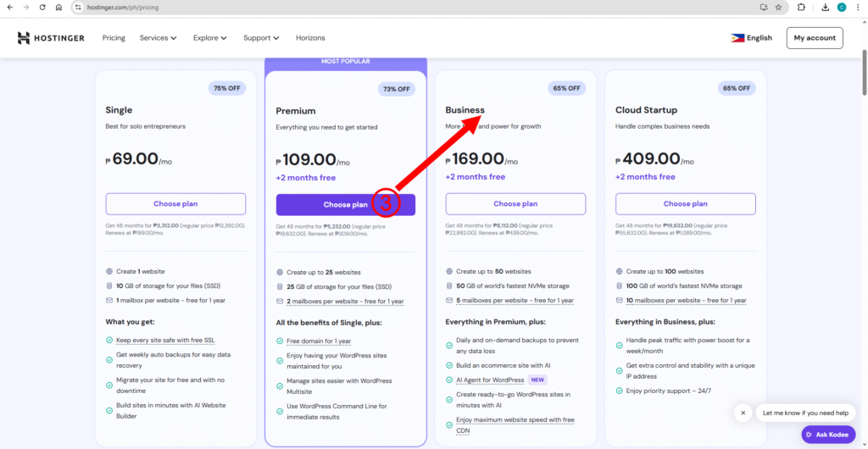Click storage icon beside 10 GB of storage

tap(109, 285)
